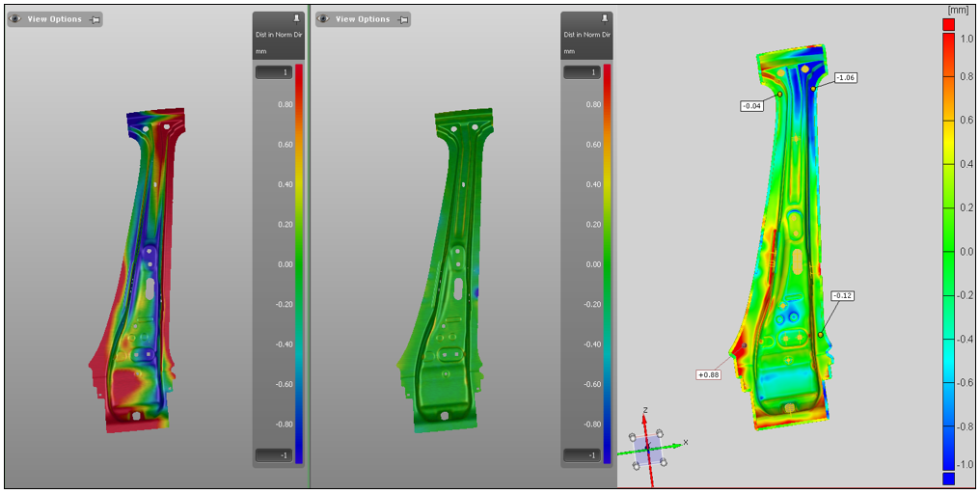Click the '-0.60' tick in the left legend
The width and height of the screenshot is (980, 494).
point(284,384)
